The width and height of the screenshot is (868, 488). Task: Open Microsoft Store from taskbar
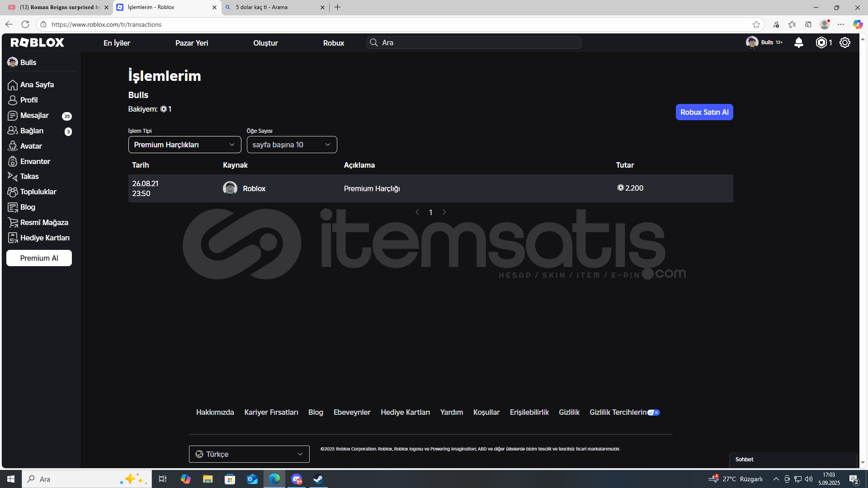pyautogui.click(x=230, y=479)
